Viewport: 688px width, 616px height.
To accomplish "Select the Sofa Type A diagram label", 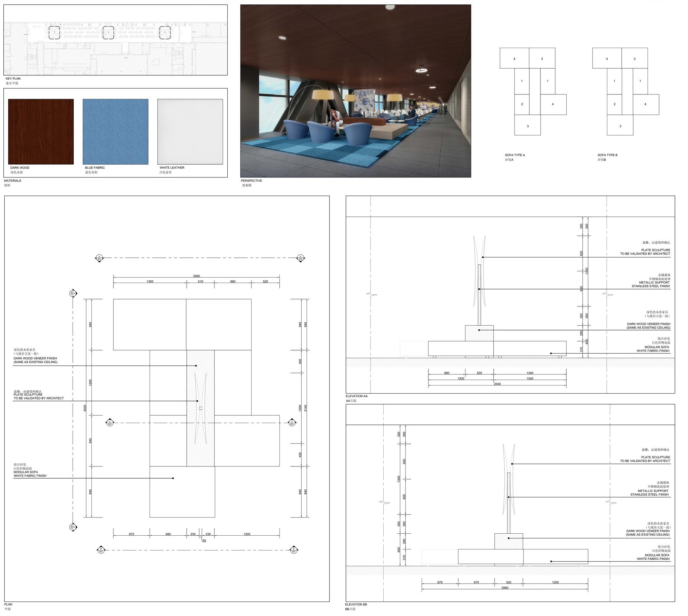I will pos(514,155).
